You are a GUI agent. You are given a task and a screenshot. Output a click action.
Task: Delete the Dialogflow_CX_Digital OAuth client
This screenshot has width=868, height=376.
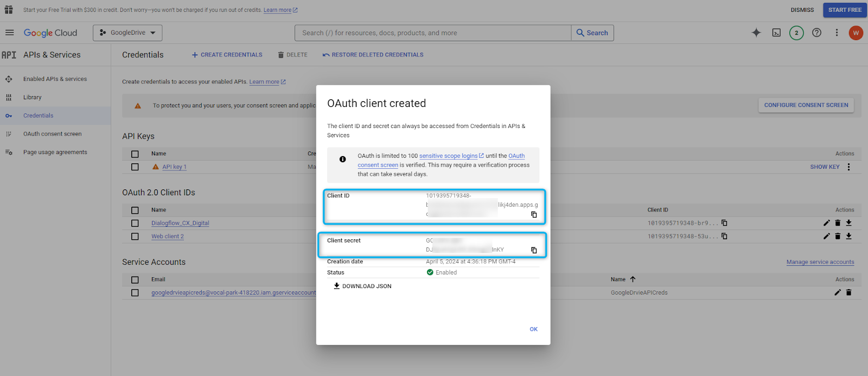[838, 223]
